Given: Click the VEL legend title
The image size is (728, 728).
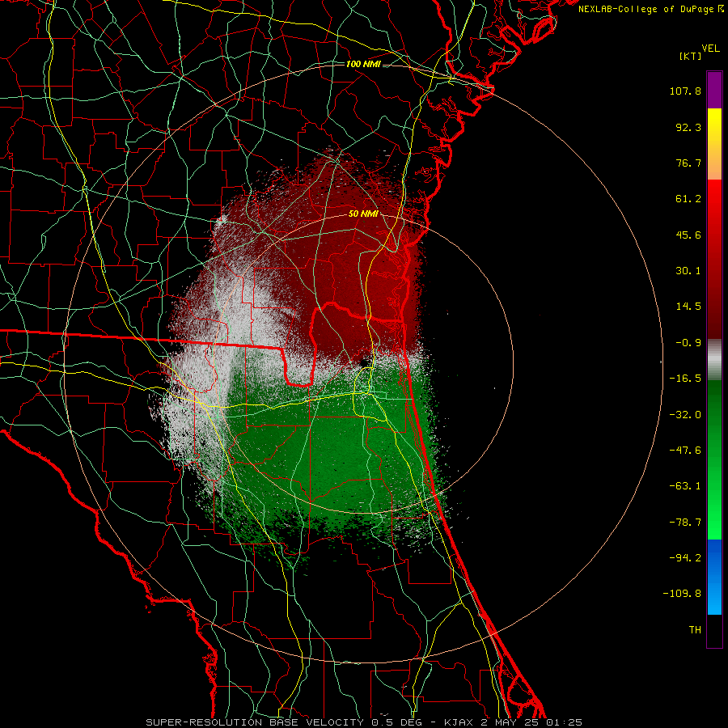Looking at the screenshot, I should 710,48.
